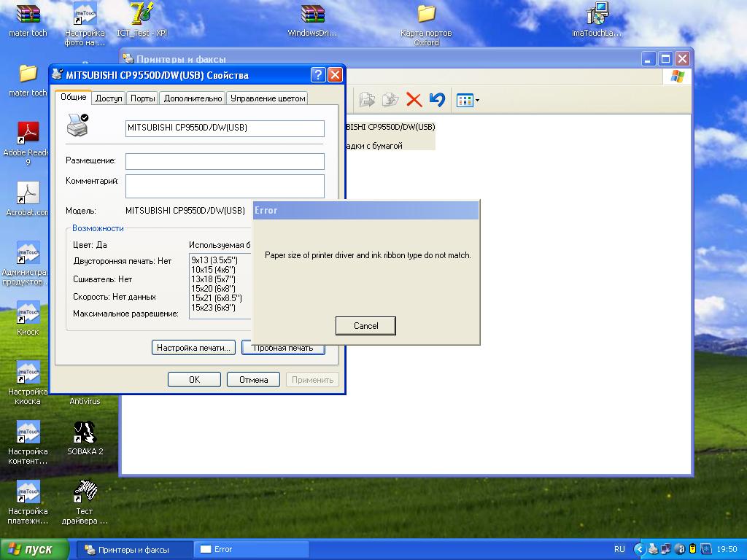747x560 pixels.
Task: Click the printer icon in system tray
Action: coord(653,550)
